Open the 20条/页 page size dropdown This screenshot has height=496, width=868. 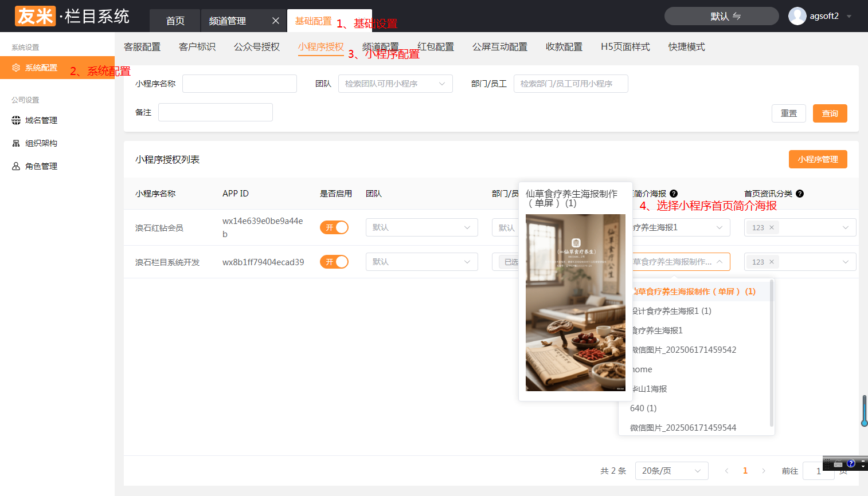(x=671, y=470)
